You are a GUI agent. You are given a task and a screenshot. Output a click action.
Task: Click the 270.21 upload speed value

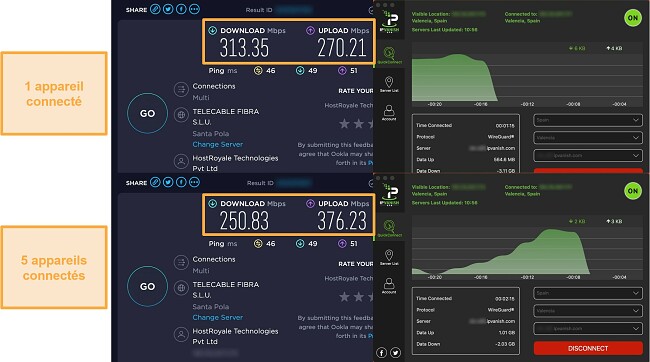coord(342,48)
